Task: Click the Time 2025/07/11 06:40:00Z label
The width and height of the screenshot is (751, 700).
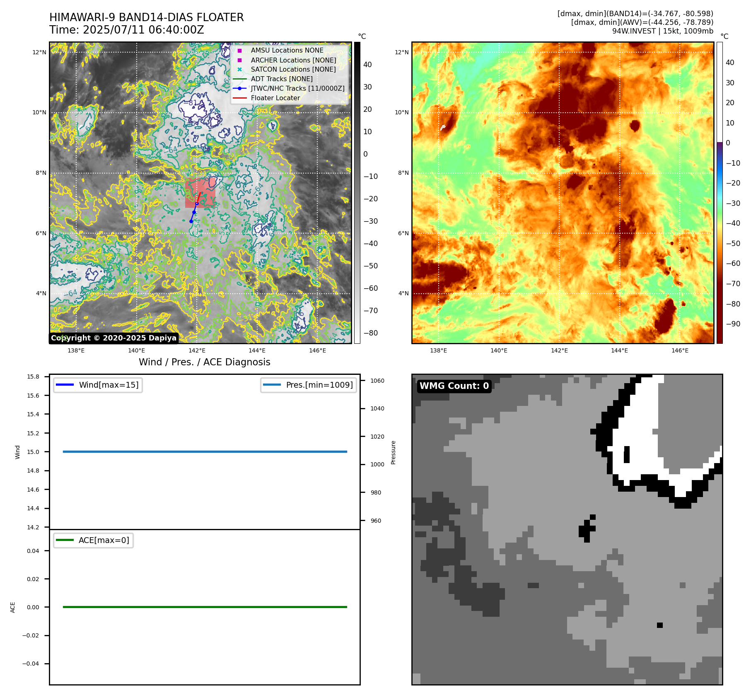Action: 127,30
